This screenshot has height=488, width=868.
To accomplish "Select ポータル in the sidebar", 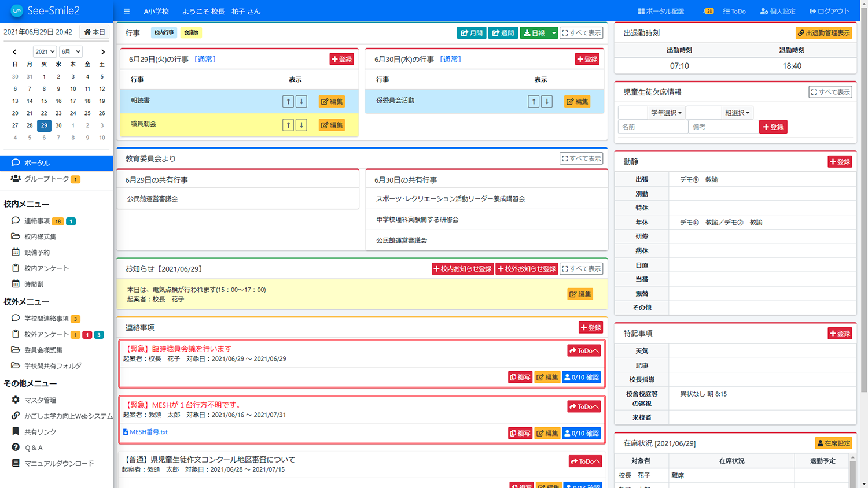I will click(56, 163).
